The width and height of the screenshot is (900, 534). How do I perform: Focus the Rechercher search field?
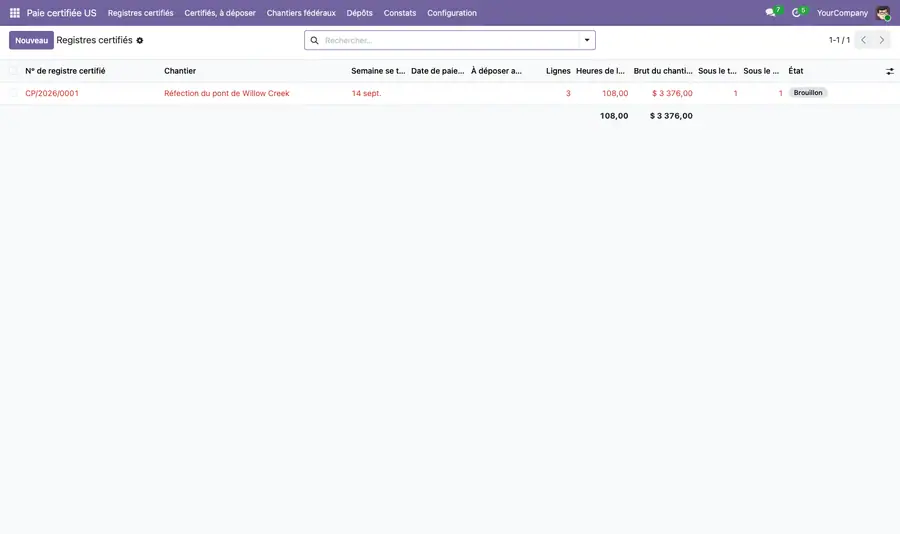point(451,40)
